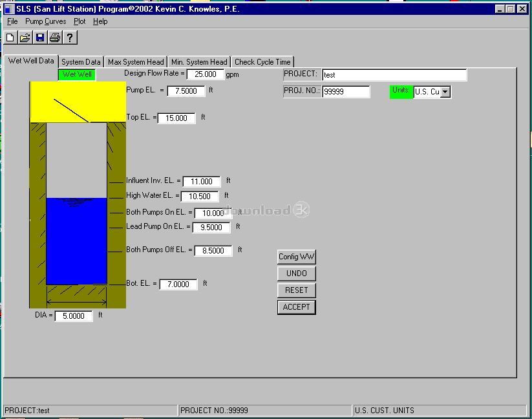
Task: Click status bar text PROJECT:test
Action: tap(27, 411)
